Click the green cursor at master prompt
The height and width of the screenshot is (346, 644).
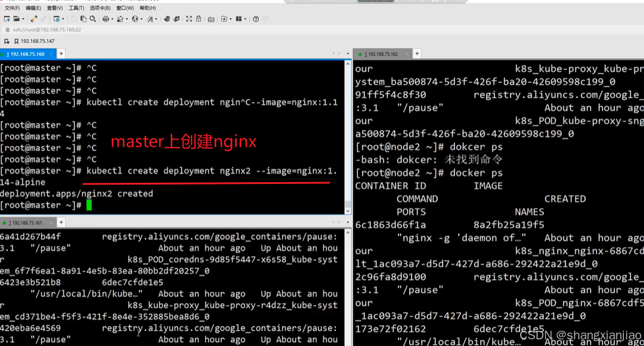click(x=89, y=205)
